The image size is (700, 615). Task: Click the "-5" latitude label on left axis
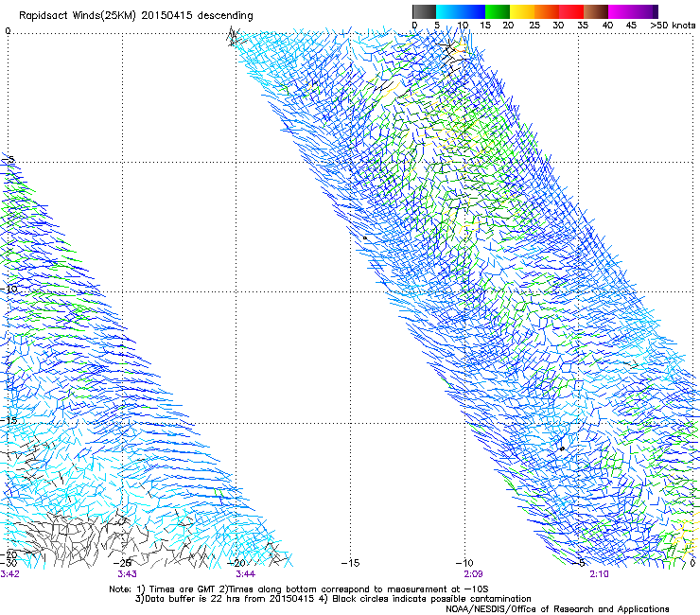pyautogui.click(x=9, y=159)
